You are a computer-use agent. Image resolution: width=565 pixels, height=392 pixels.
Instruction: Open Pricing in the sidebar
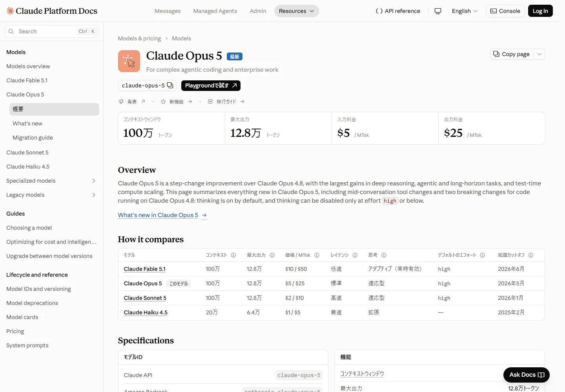tap(15, 331)
